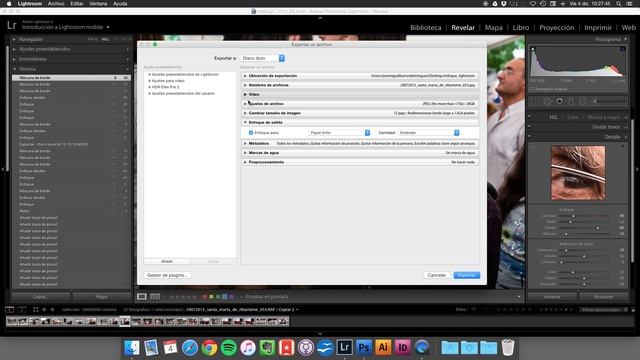The height and width of the screenshot is (360, 640).
Task: Open the Ayuda menu
Action: (120, 4)
